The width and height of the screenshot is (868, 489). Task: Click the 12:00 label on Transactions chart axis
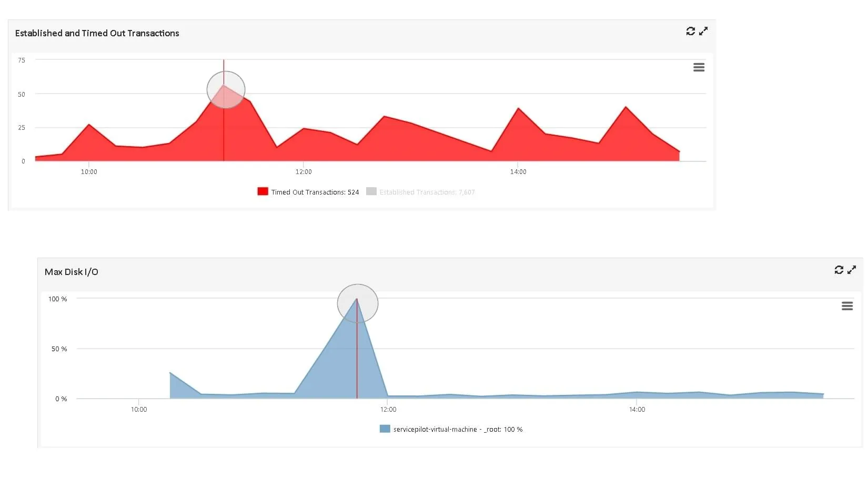point(304,172)
